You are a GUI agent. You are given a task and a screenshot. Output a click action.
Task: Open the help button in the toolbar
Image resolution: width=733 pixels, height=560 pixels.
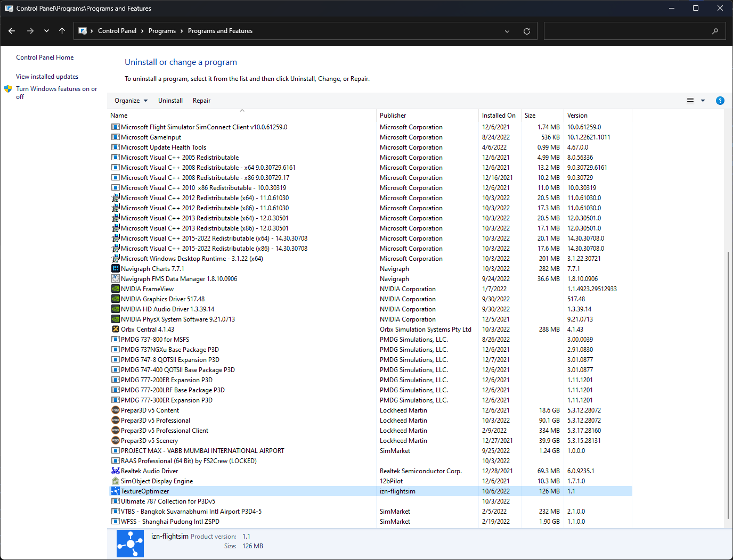click(720, 101)
